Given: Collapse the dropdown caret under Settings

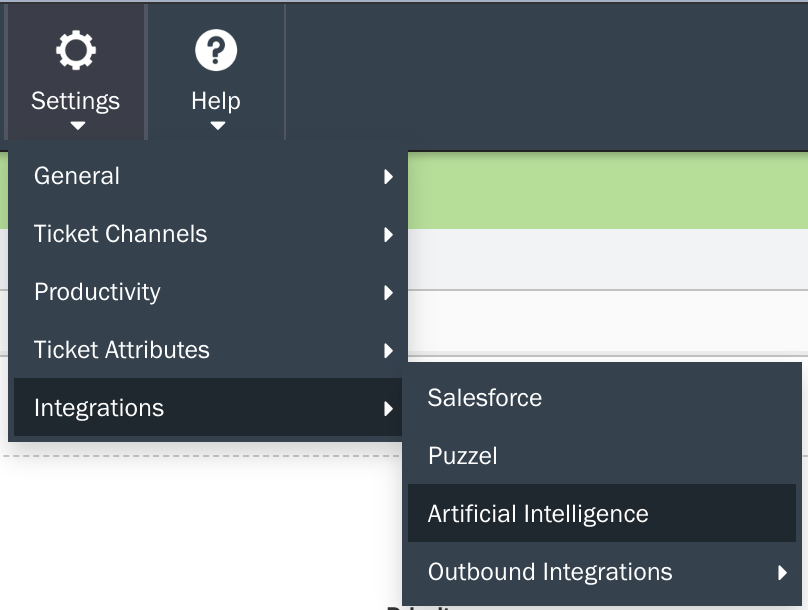Looking at the screenshot, I should [77, 126].
